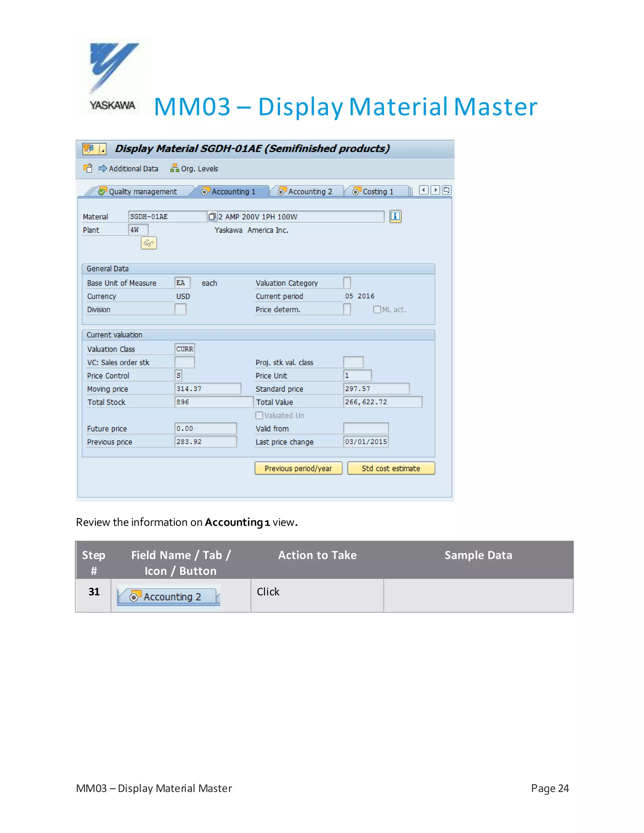Click the Price determ. field
This screenshot has height=833, width=644.
coord(347,309)
